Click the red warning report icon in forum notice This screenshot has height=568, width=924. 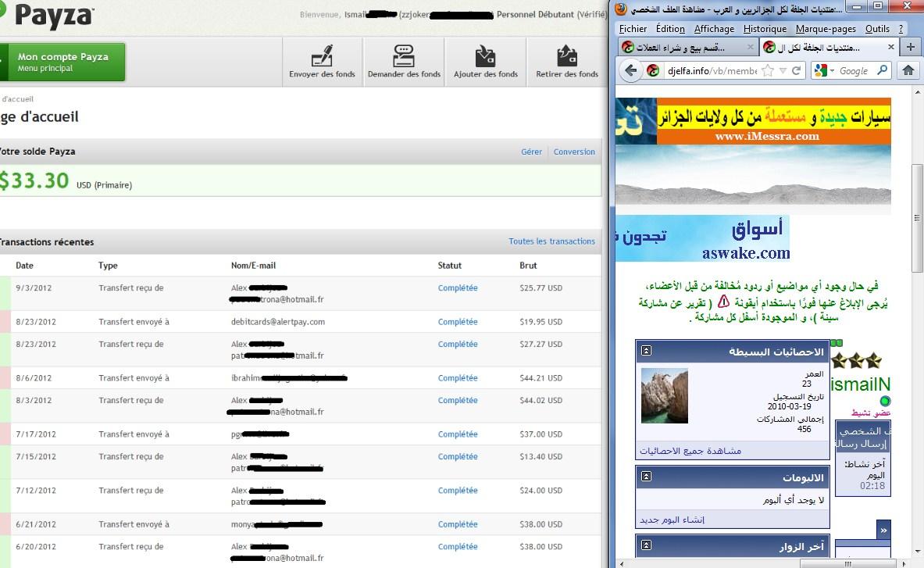pos(723,302)
